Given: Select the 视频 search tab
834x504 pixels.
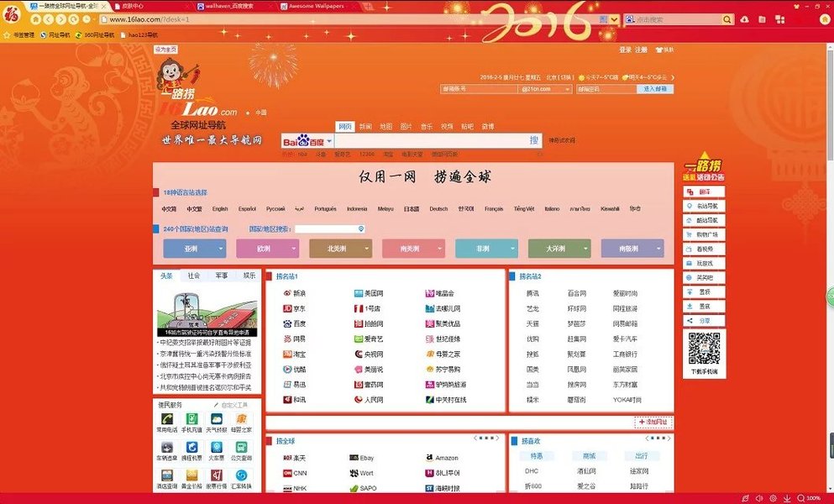Looking at the screenshot, I should [x=447, y=127].
